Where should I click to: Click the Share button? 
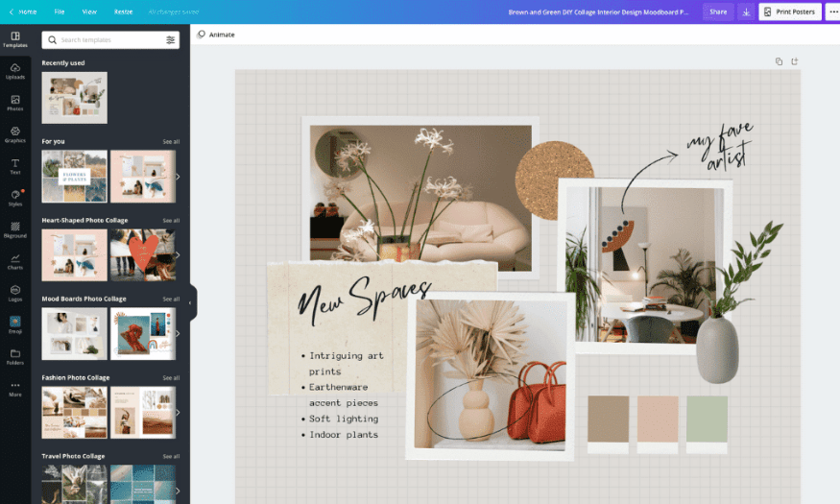pyautogui.click(x=718, y=12)
